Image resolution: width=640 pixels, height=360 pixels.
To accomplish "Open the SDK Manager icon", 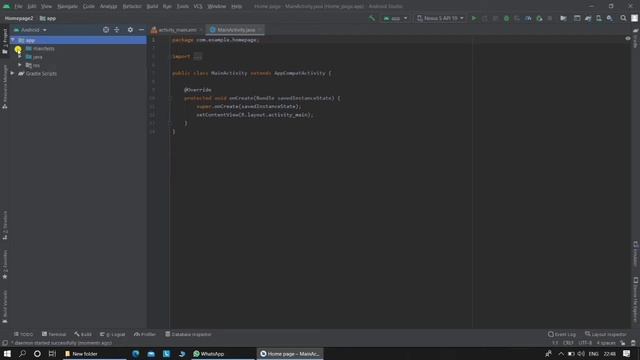I will [x=610, y=18].
